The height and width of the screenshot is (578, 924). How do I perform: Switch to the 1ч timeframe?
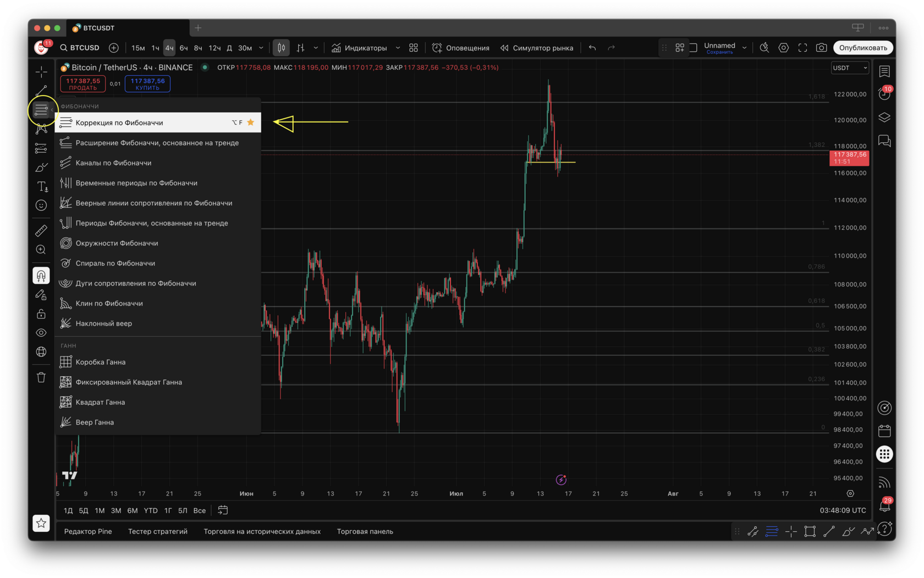(x=155, y=48)
